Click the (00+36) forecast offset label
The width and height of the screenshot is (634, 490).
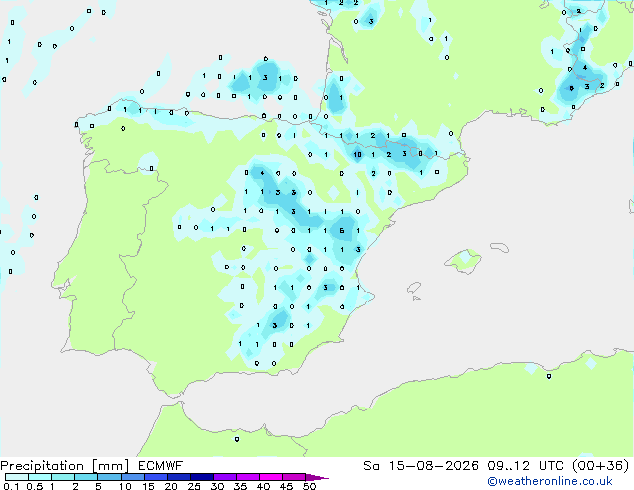[x=600, y=466]
